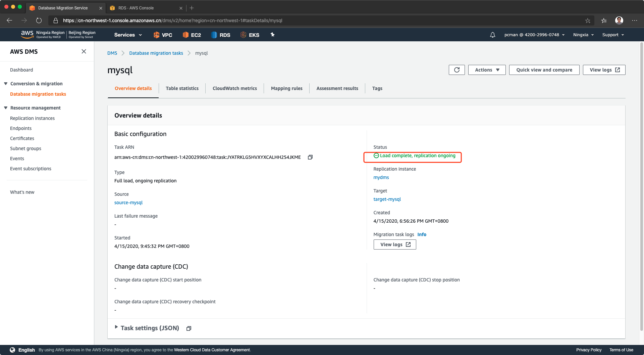
Task: Copy Task settings JSON icon
Action: [x=189, y=328]
